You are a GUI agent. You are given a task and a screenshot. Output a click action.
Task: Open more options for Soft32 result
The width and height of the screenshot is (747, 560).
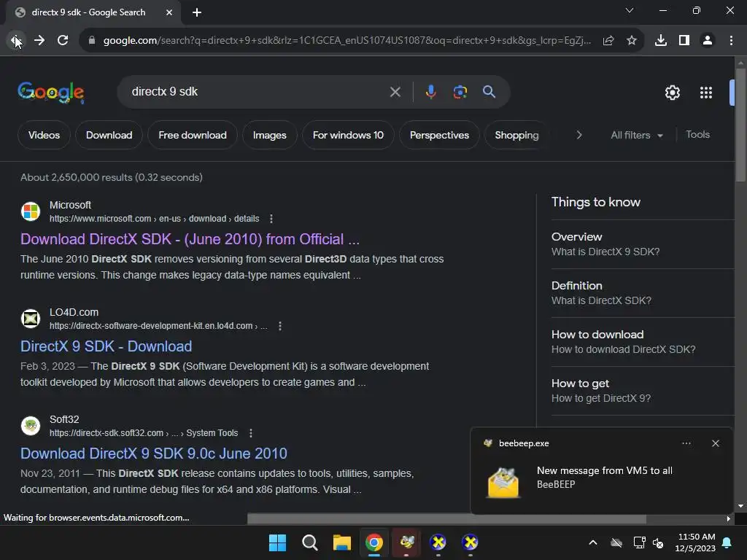tap(251, 433)
